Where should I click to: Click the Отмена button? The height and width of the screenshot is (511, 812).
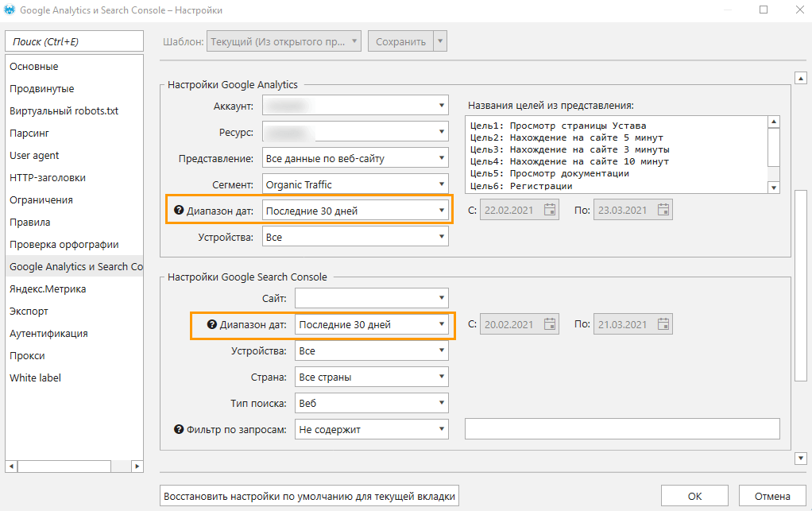coord(772,496)
